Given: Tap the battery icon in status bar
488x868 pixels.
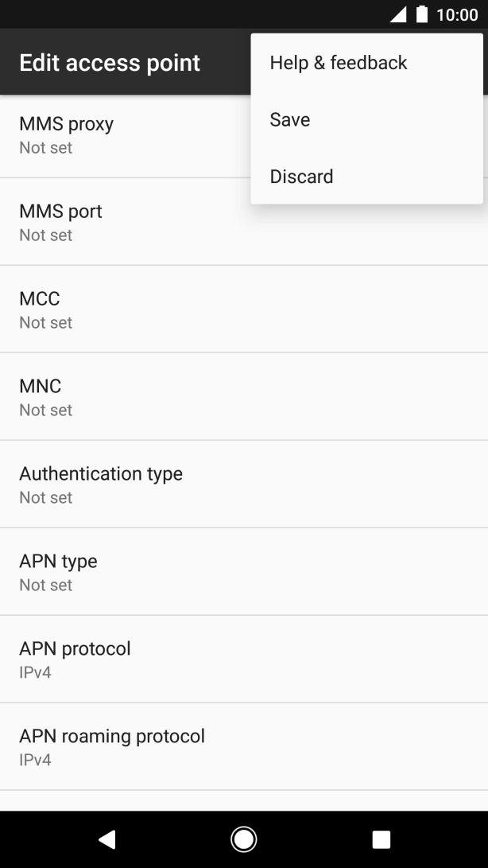Looking at the screenshot, I should (x=422, y=14).
